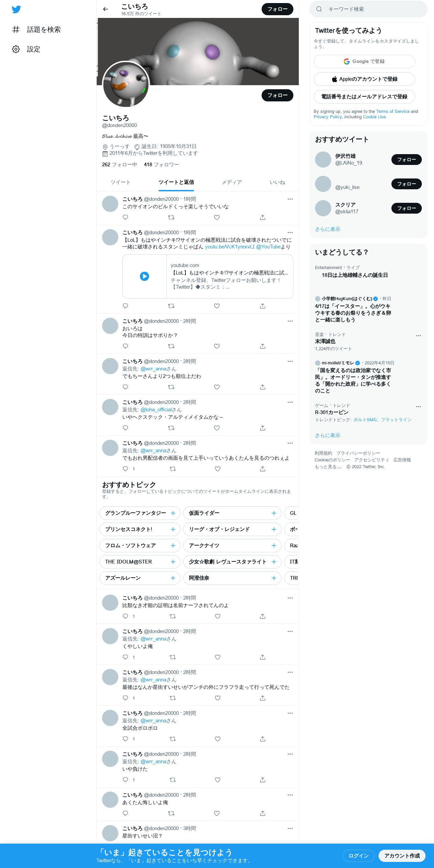Click the ログイン button in bottom bar
434x868 pixels.
(359, 855)
